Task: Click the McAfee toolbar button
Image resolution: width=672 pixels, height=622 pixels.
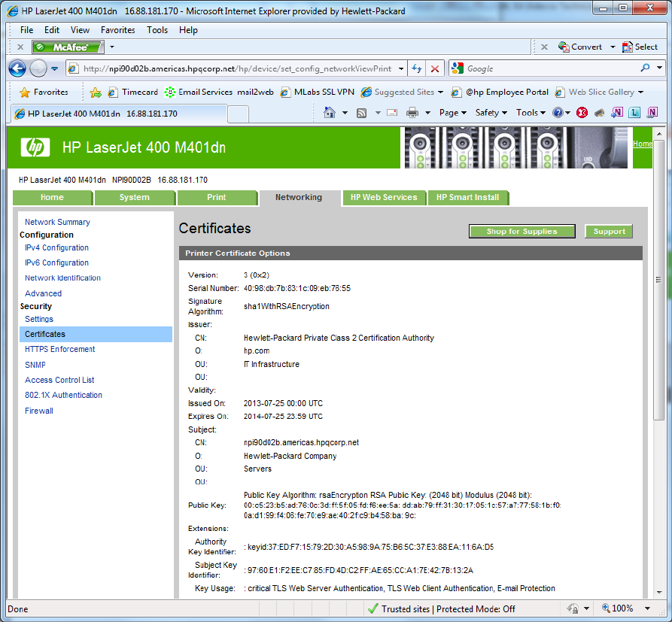Action: point(68,47)
